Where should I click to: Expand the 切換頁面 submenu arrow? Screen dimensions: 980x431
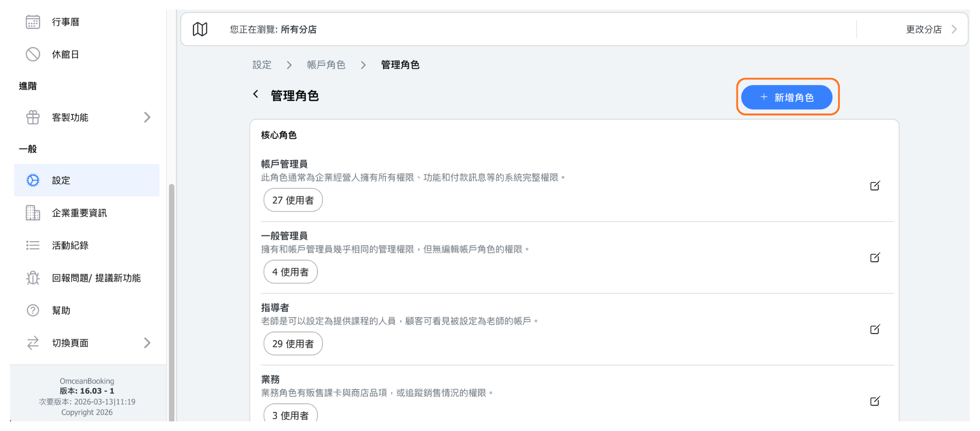tap(147, 343)
